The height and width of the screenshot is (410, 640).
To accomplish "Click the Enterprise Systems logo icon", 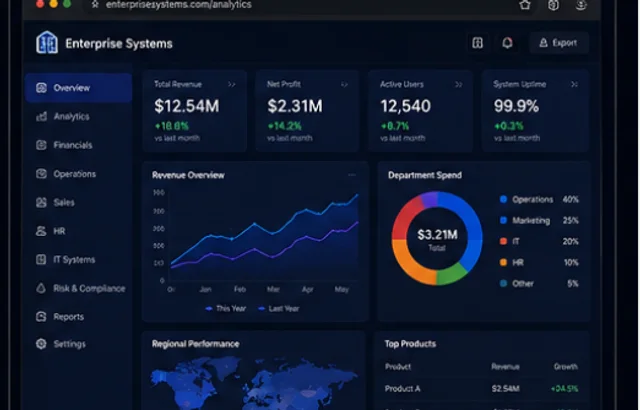I will coord(47,42).
